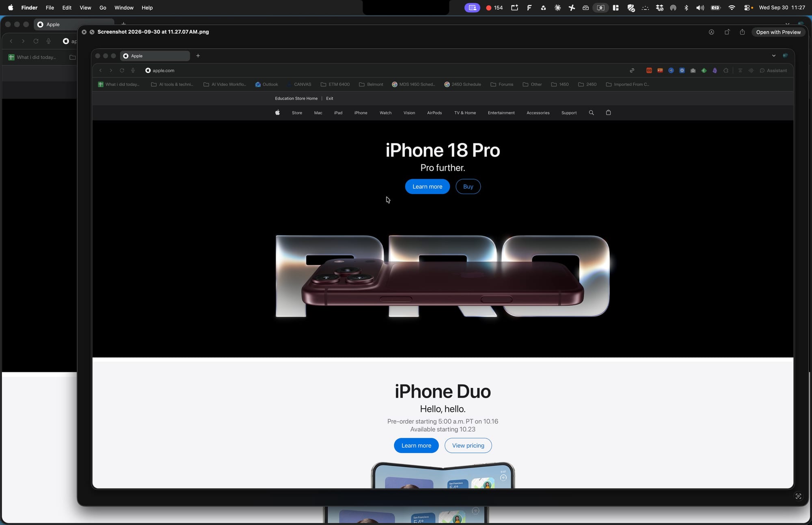The height and width of the screenshot is (525, 812).
Task: Open Markup tool in Quick Look toolbar
Action: click(x=711, y=32)
